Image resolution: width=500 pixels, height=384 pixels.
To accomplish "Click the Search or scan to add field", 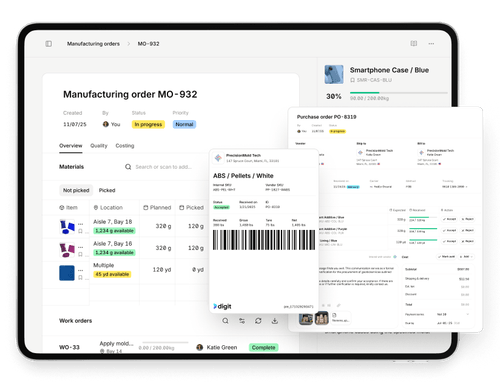I will [163, 167].
